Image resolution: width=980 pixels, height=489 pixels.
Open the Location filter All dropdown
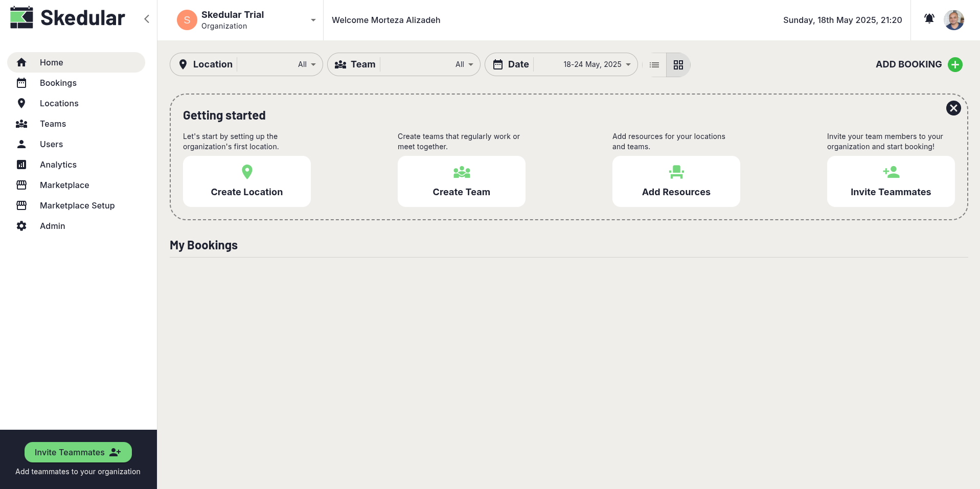coord(305,64)
